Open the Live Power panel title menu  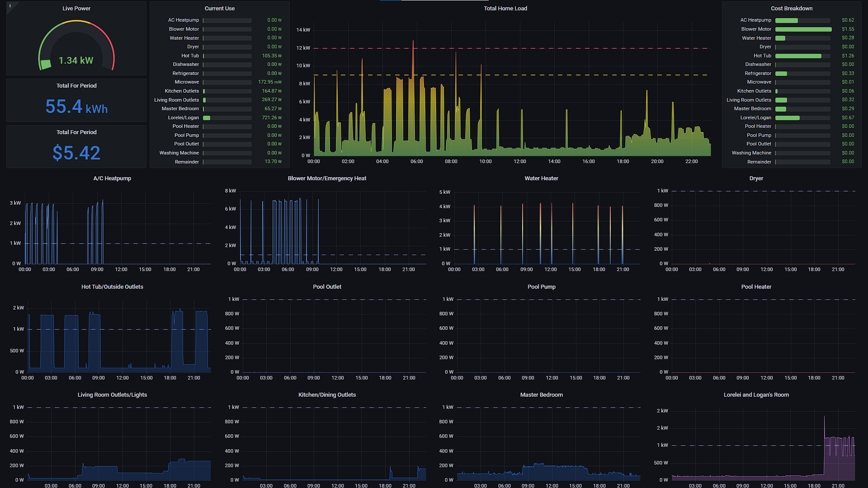pos(76,9)
